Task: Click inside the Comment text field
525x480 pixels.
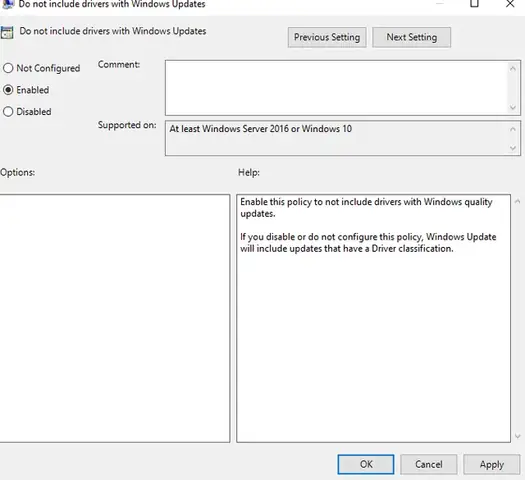Action: pos(336,88)
